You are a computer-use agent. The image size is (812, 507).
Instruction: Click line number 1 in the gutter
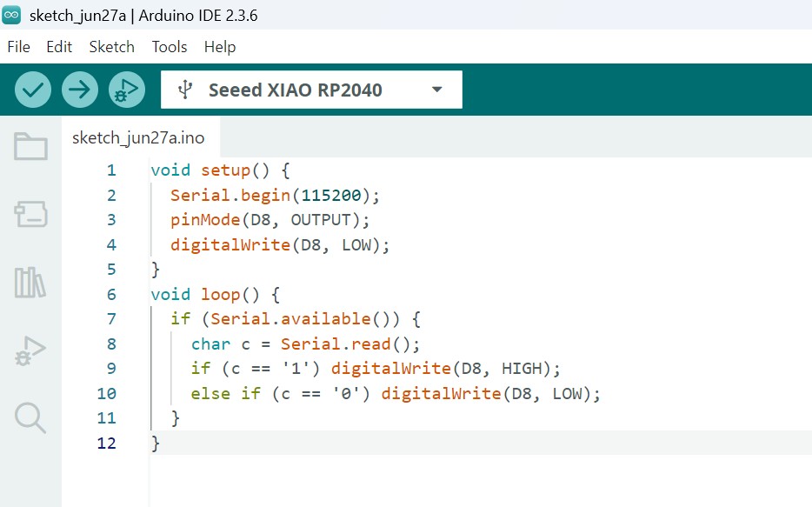(x=111, y=170)
